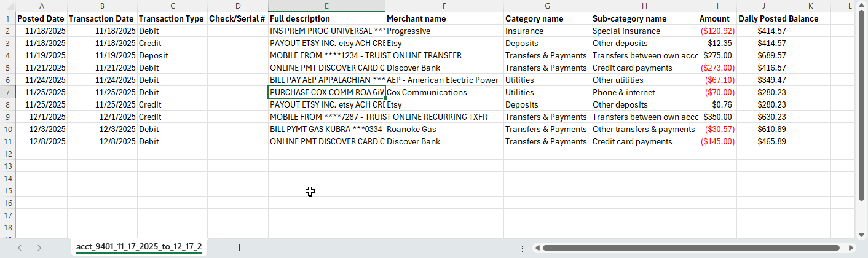Viewport: 868px width, 258px height.
Task: Click the next sheet navigation arrow
Action: [39, 248]
